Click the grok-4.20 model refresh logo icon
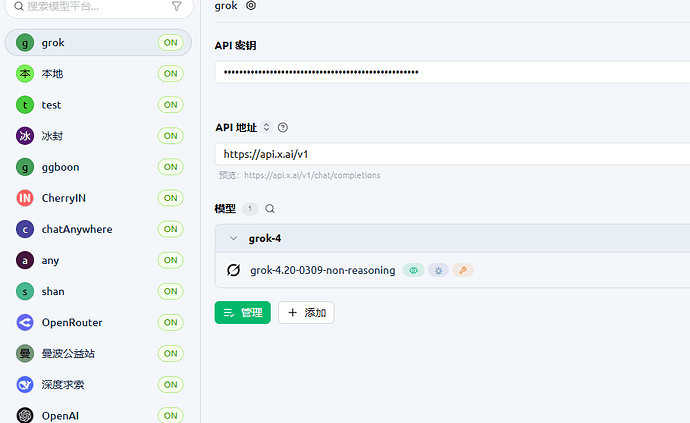The width and height of the screenshot is (690, 423). 233,270
